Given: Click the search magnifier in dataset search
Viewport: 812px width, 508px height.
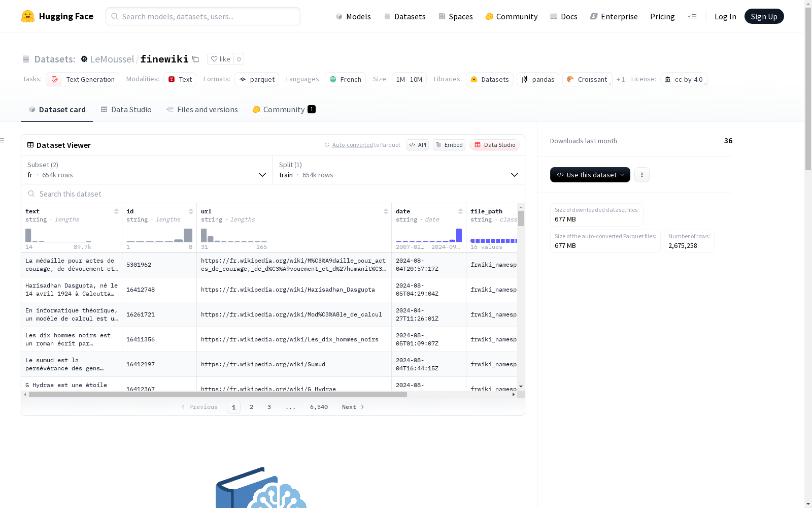Looking at the screenshot, I should (x=31, y=194).
